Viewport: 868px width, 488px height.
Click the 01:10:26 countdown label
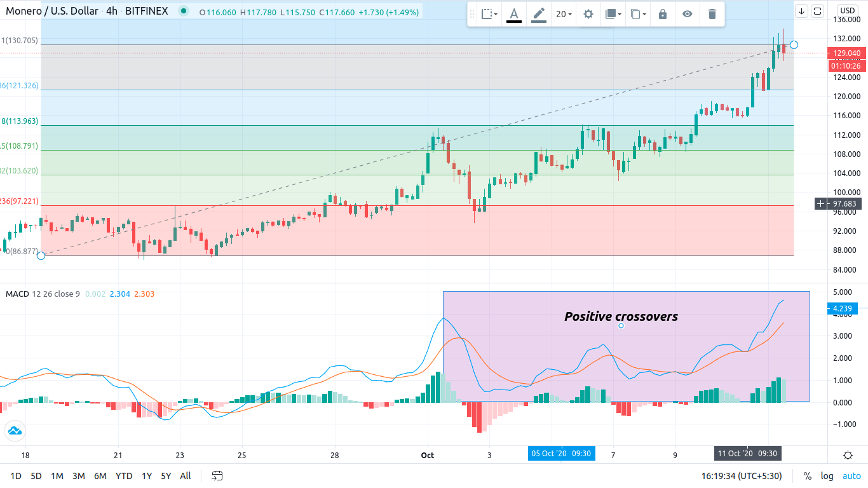[847, 66]
